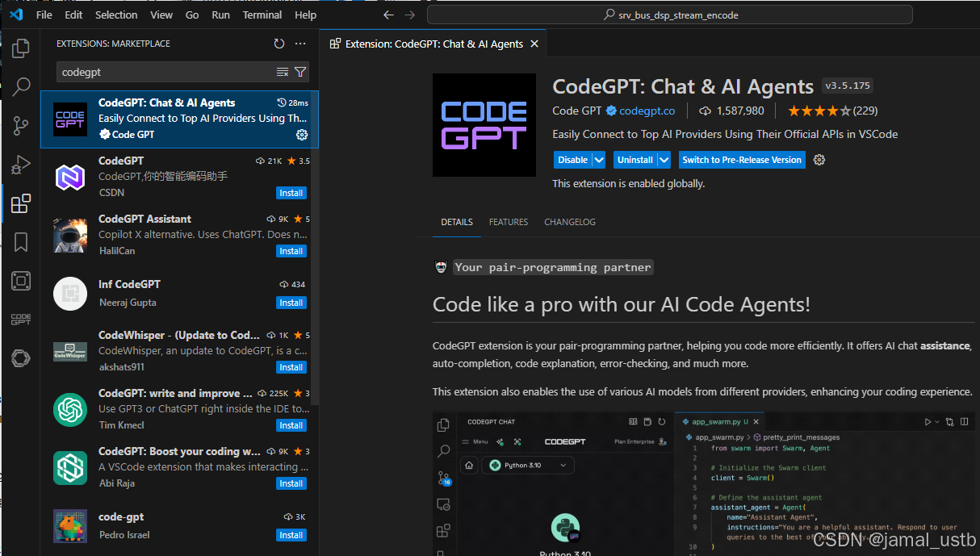The width and height of the screenshot is (980, 556).
Task: Install Inf CodeGPT by Neeraj Gupta
Action: (x=291, y=303)
